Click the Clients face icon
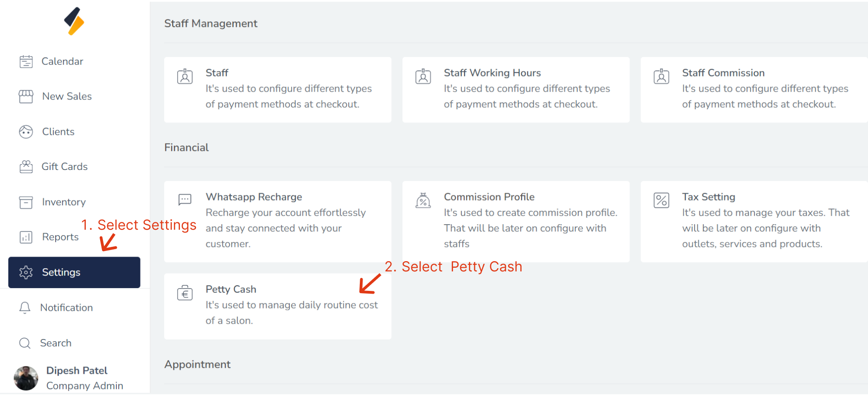The height and width of the screenshot is (396, 868). coord(26,132)
